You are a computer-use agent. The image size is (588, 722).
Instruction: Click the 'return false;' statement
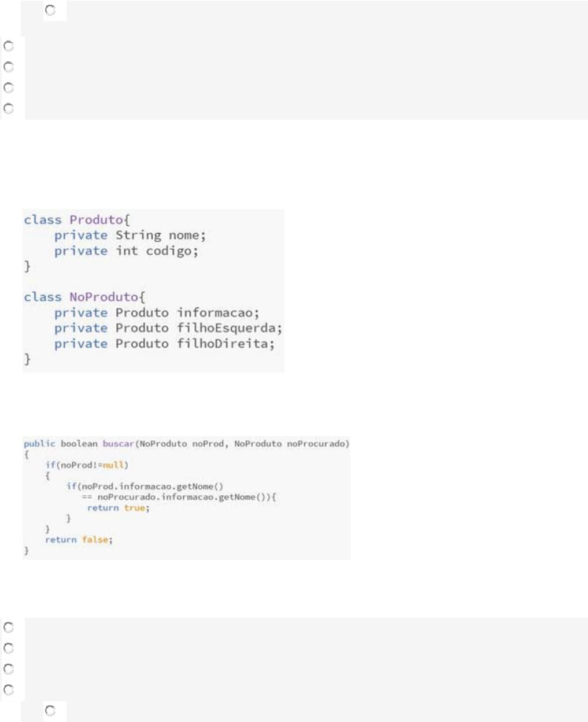[x=79, y=540]
